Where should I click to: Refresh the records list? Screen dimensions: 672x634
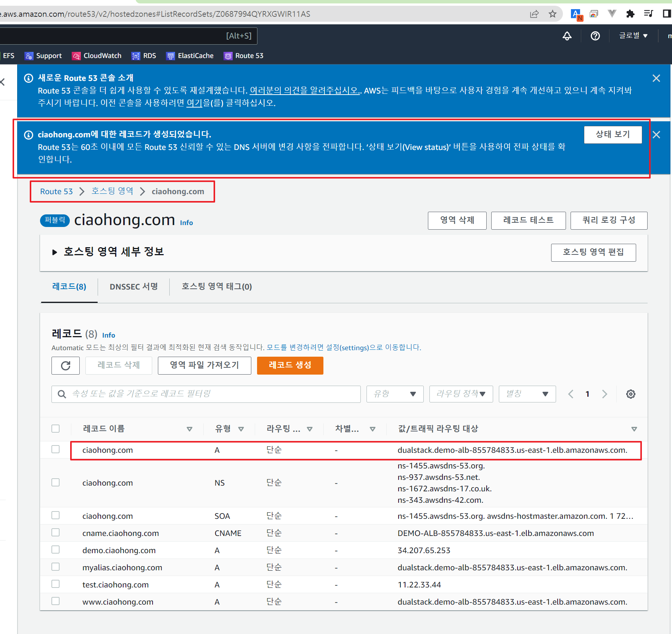[66, 366]
